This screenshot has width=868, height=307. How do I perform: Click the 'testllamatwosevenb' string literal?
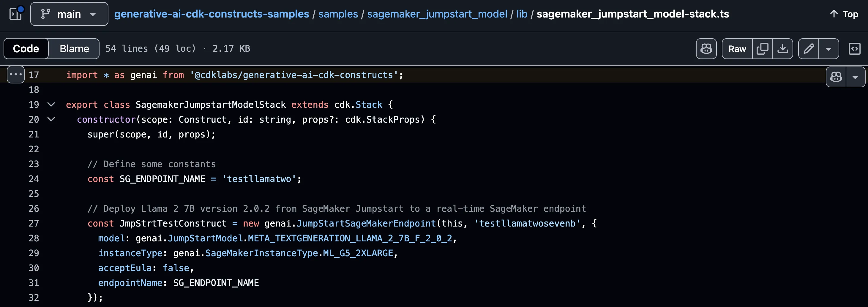click(x=527, y=223)
